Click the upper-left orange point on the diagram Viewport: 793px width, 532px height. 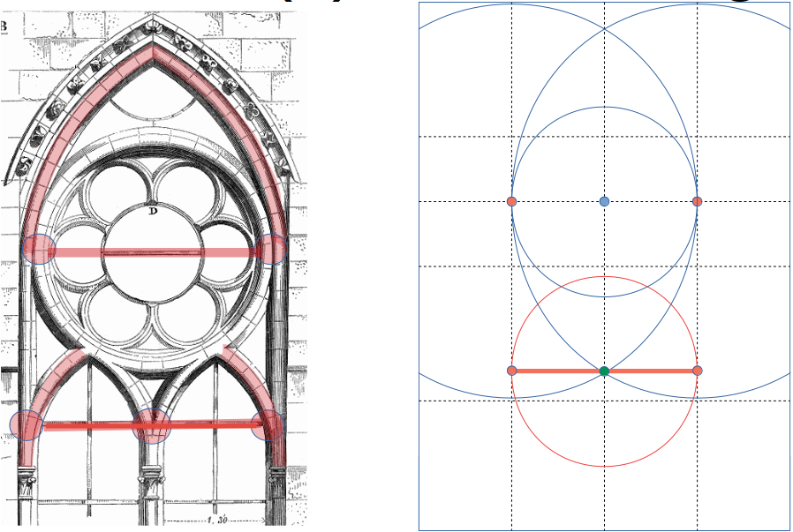pyautogui.click(x=511, y=202)
